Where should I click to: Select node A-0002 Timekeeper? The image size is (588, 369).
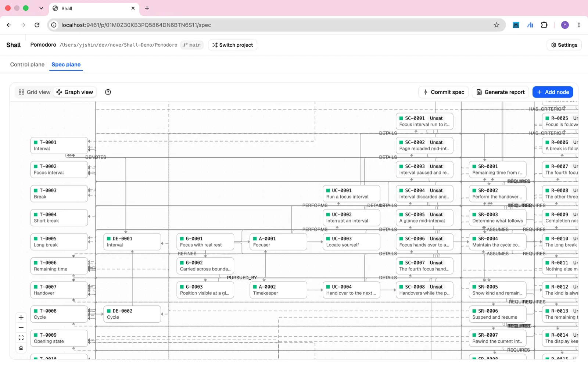point(279,290)
